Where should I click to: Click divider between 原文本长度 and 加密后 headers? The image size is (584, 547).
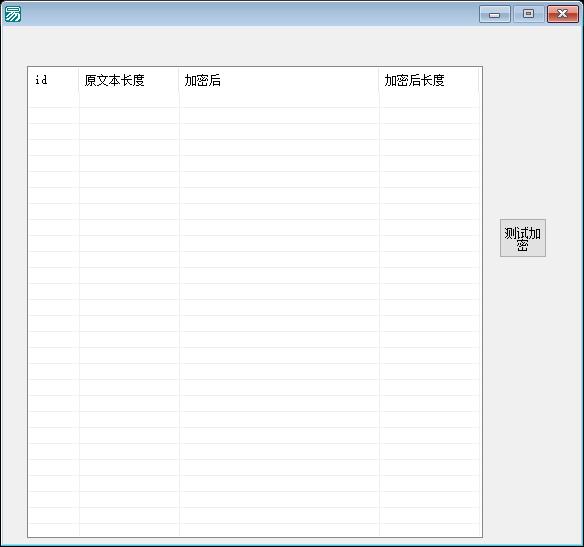179,80
